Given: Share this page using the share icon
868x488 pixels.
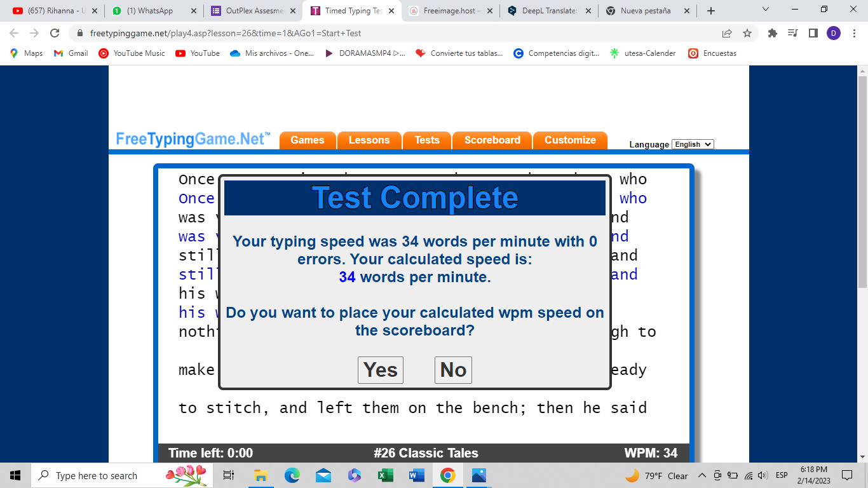Looking at the screenshot, I should click(x=727, y=33).
